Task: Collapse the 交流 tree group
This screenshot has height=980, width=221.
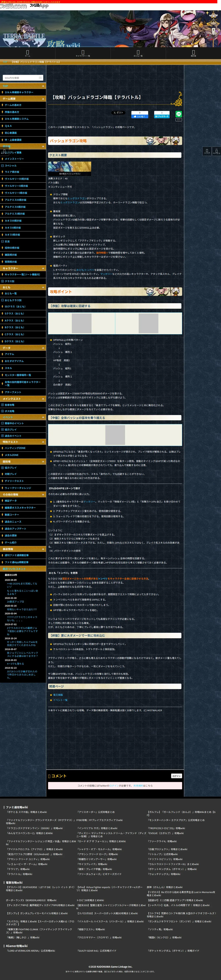Action: 3,241
